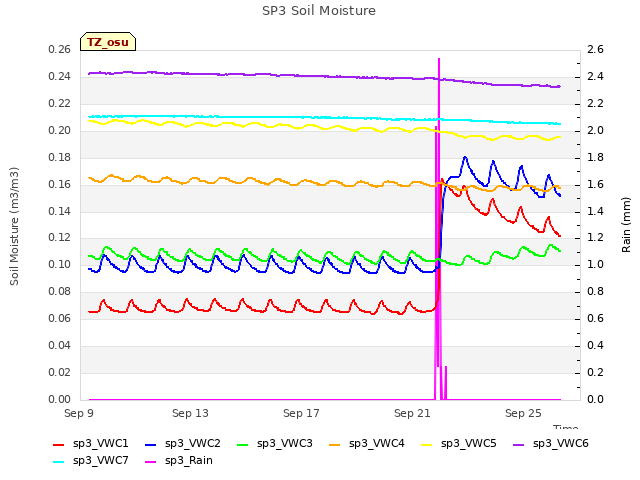Click the 1.8 right axis tick label

pos(595,158)
